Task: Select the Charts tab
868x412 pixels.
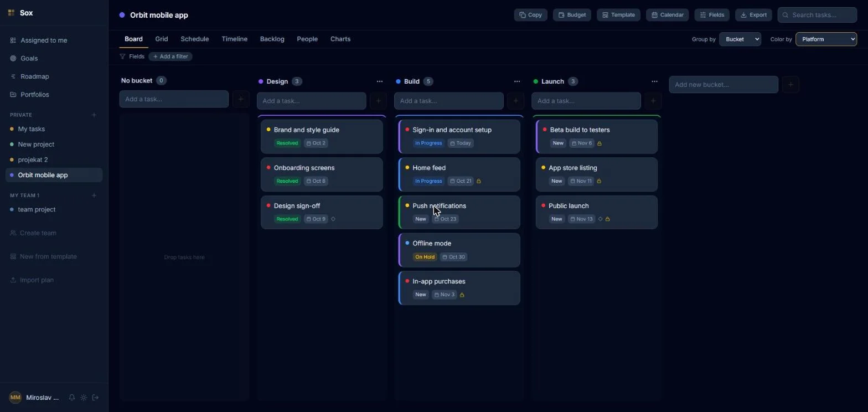Action: (340, 39)
